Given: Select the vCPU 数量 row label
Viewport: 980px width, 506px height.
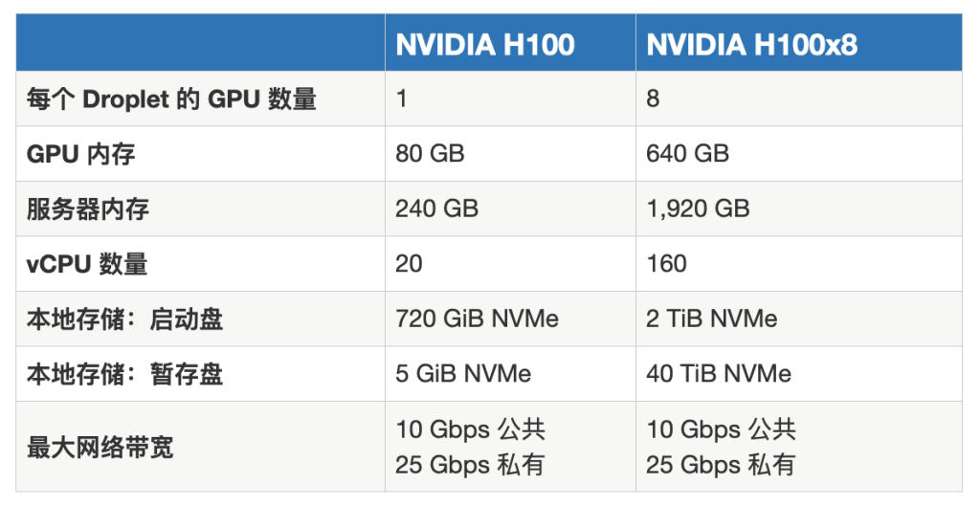Looking at the screenshot, I should coord(87,264).
